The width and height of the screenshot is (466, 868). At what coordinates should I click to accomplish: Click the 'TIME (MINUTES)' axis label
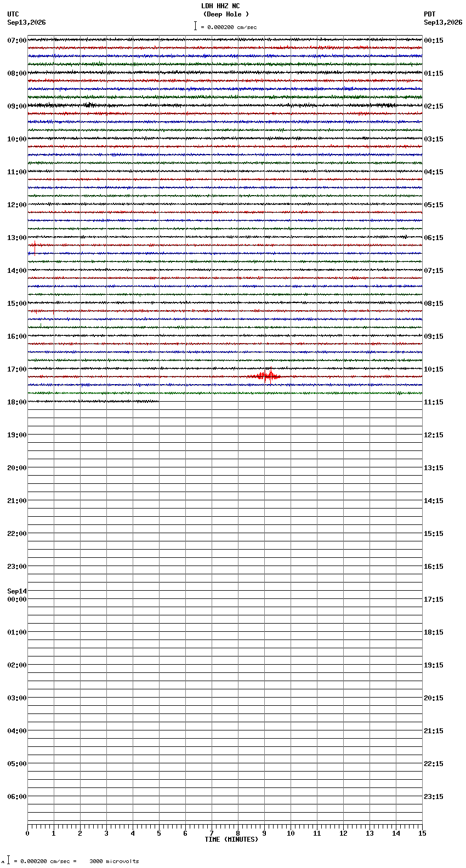[231, 840]
